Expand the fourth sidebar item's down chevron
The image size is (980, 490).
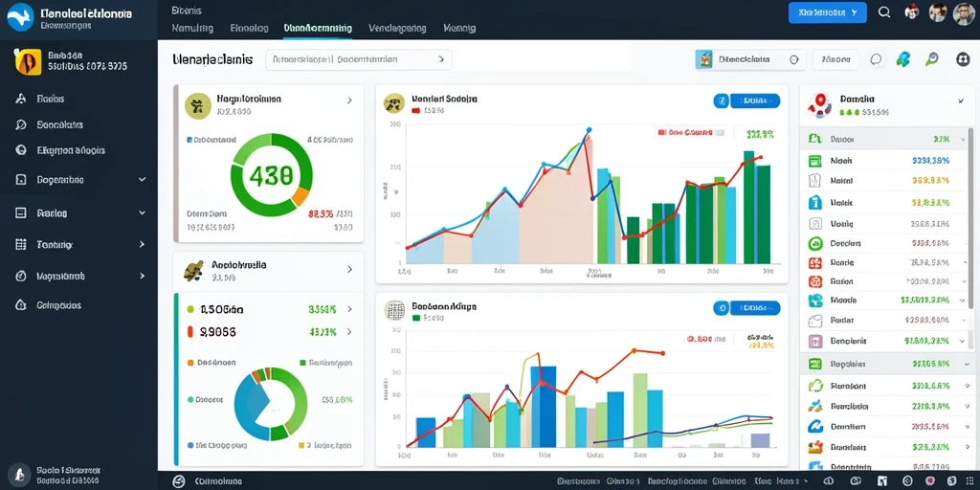pyautogui.click(x=142, y=179)
